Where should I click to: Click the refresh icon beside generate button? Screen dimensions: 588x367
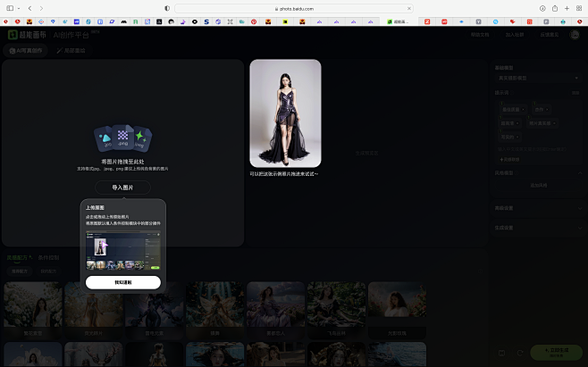pos(520,353)
